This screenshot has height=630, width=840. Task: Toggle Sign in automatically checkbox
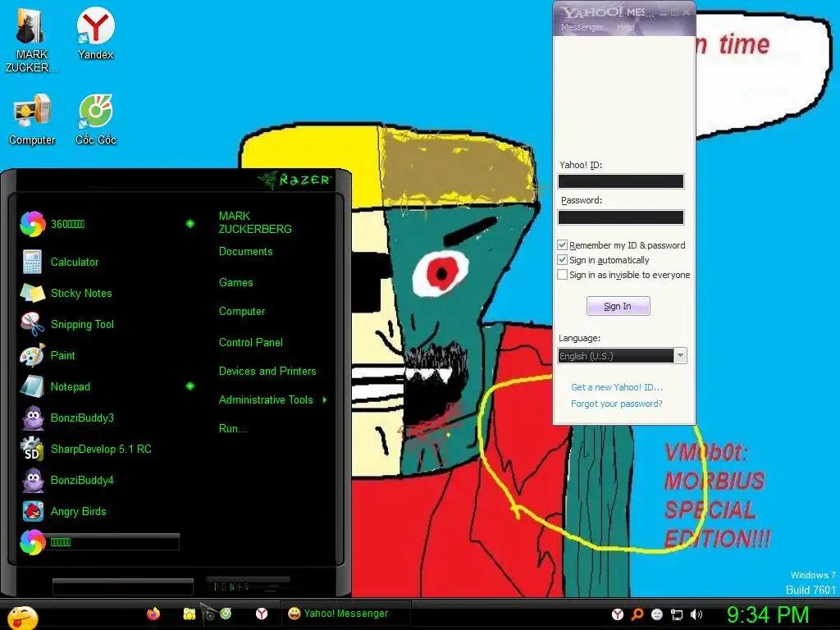pyautogui.click(x=562, y=260)
